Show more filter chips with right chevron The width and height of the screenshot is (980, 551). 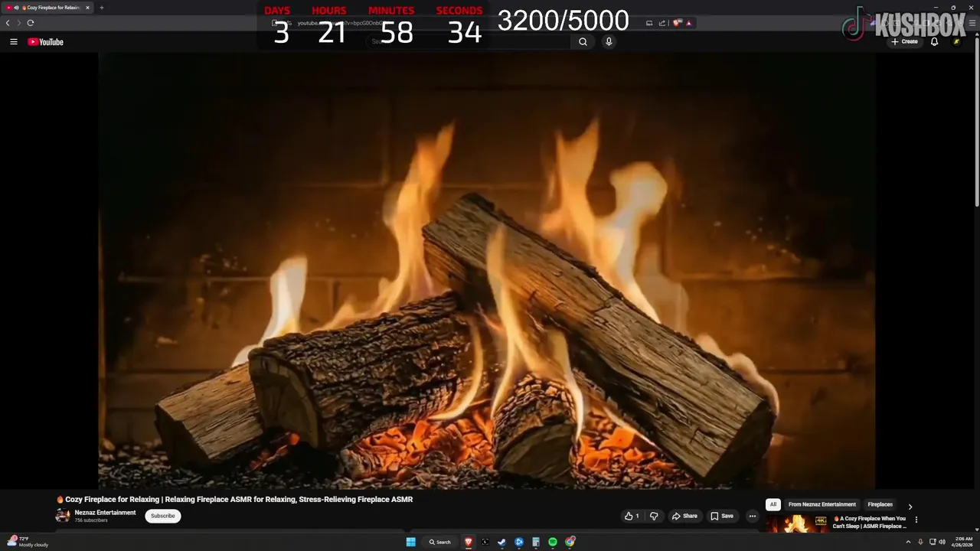coord(910,507)
